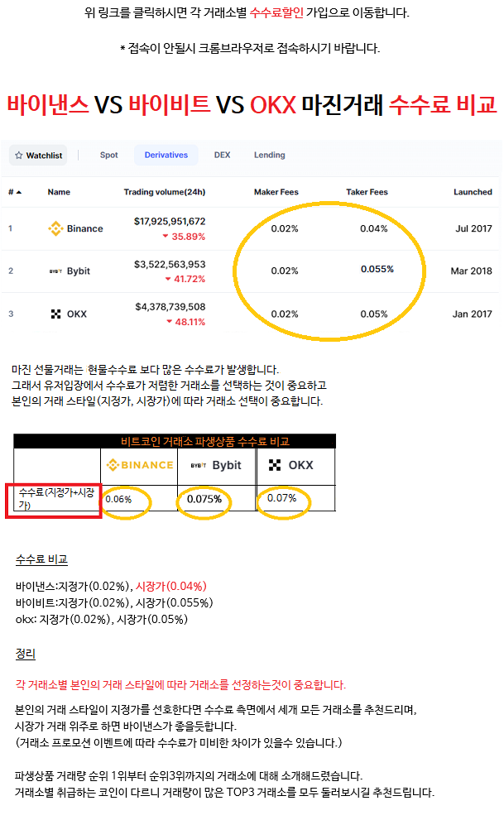Click the 마진거래 수수료 비교 headline
This screenshot has height=820, width=504.
(399, 104)
